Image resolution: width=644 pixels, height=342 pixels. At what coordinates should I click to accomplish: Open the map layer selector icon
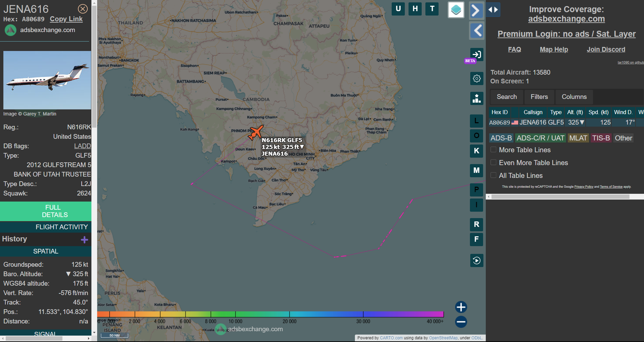coord(456,10)
